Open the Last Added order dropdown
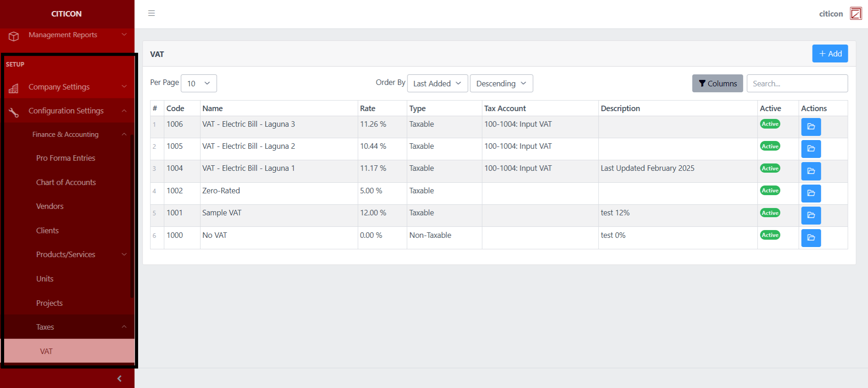Image resolution: width=868 pixels, height=388 pixels. [x=437, y=84]
